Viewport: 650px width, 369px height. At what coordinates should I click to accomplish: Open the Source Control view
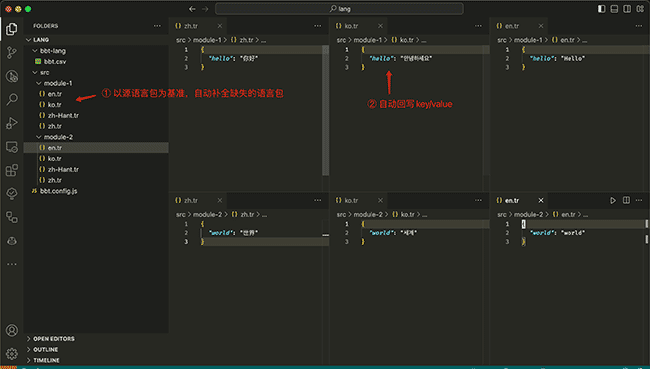12,52
